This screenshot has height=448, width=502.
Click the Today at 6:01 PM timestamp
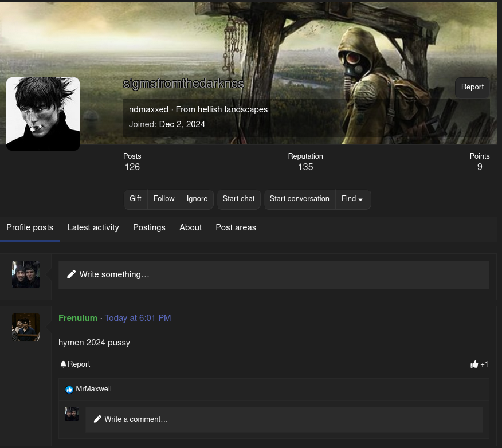138,318
